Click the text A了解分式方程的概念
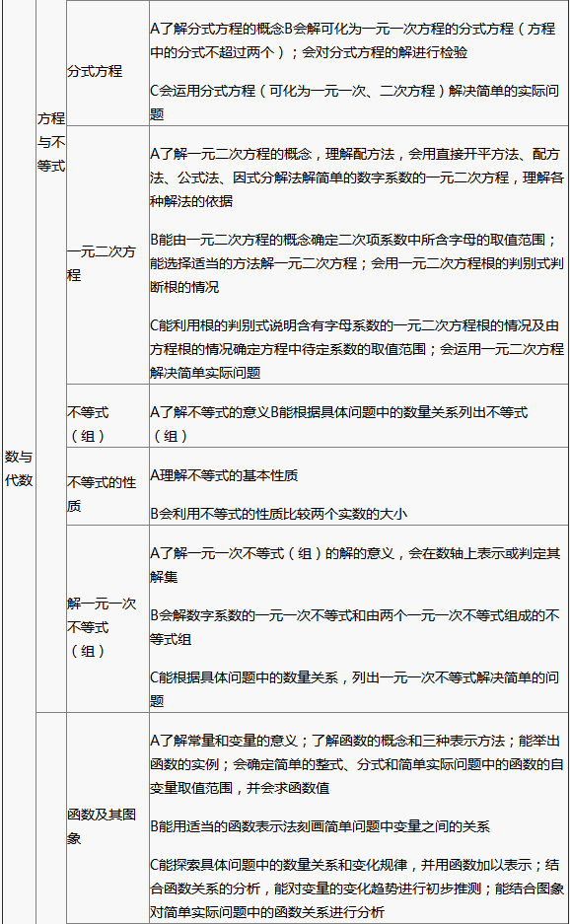 [217, 29]
